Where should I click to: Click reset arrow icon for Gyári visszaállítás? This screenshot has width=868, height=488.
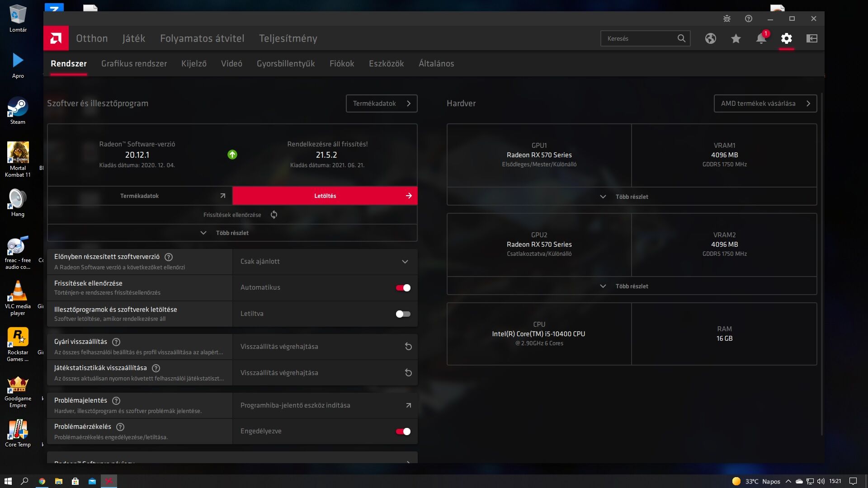(408, 347)
